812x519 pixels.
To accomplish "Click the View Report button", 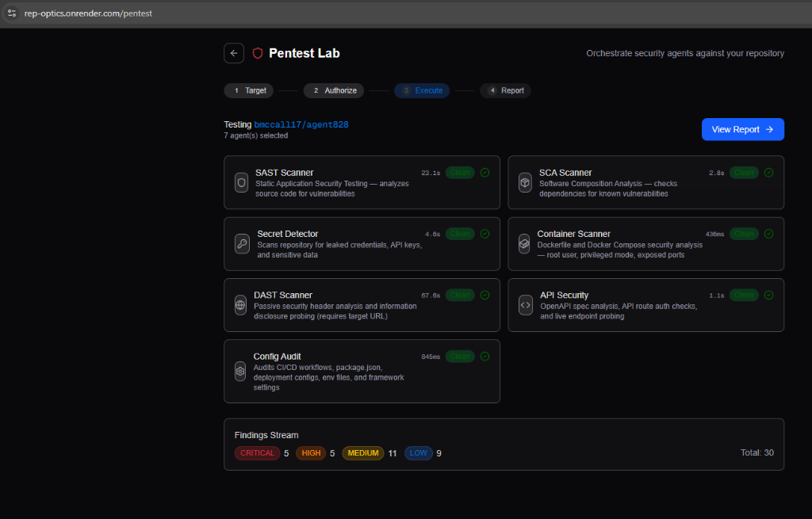I will pyautogui.click(x=742, y=129).
